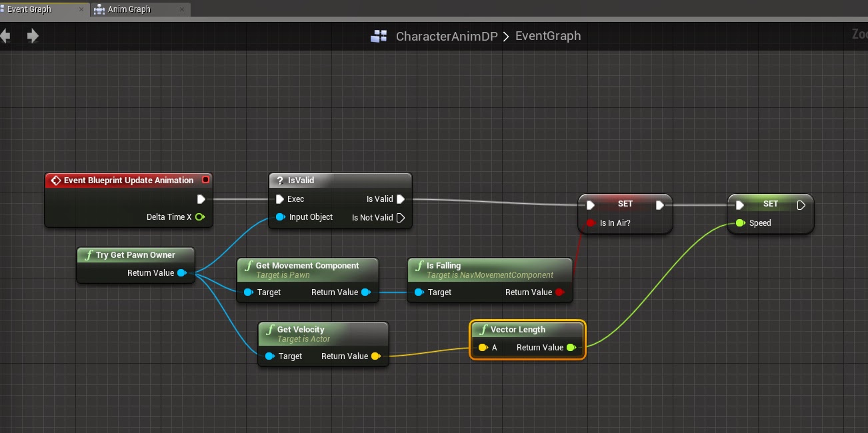The image size is (868, 433).
Task: Click the f icon on Get Movement Component node
Action: (x=248, y=265)
